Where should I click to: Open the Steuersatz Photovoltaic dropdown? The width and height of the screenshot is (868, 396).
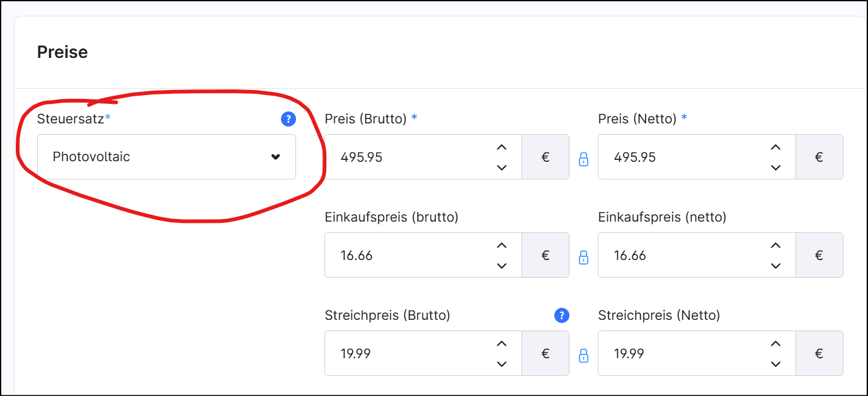[x=166, y=157]
